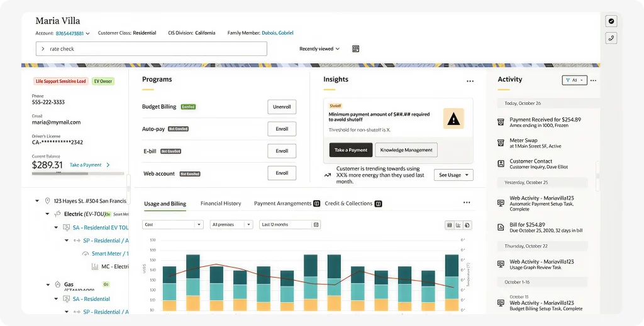Click the Life Support Sensitive Load badge
This screenshot has height=326, width=644.
(61, 81)
